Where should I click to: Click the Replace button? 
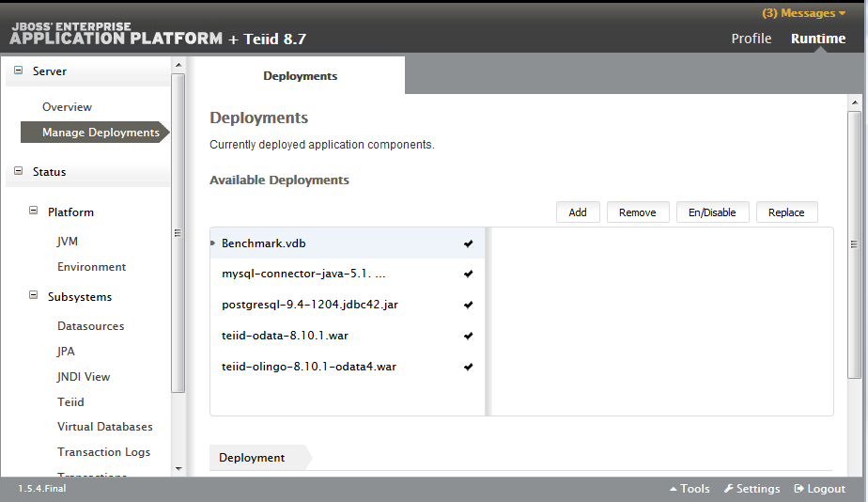786,212
